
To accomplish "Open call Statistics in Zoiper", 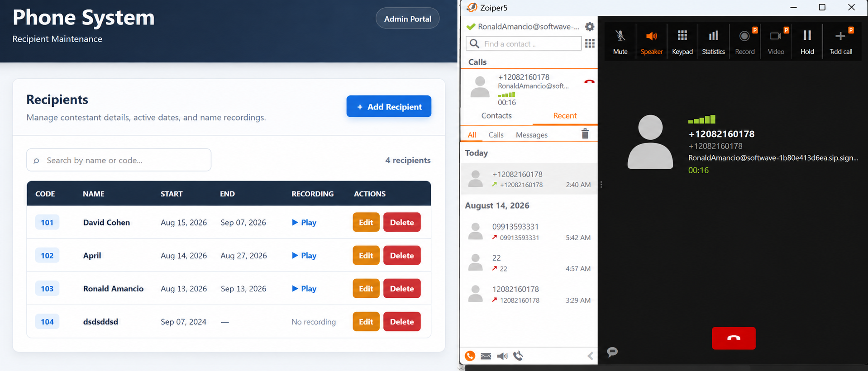I will (x=713, y=42).
